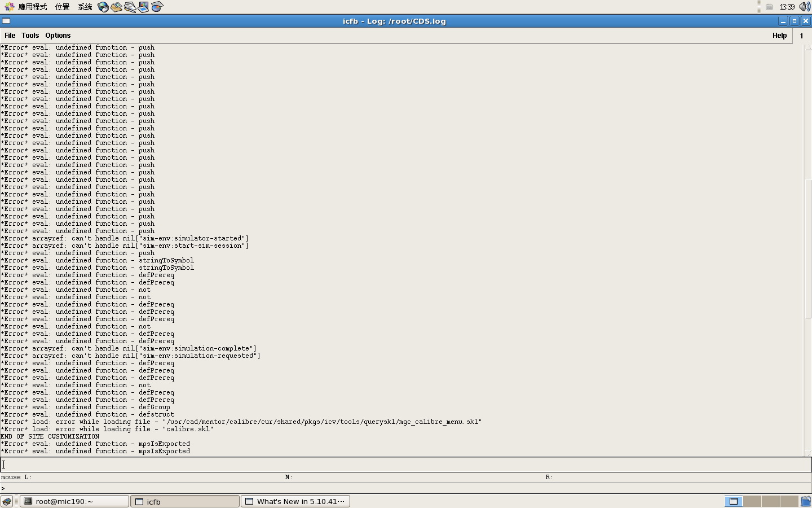Click the panel clock showing 13:39
The width and height of the screenshot is (812, 508).
pyautogui.click(x=787, y=7)
